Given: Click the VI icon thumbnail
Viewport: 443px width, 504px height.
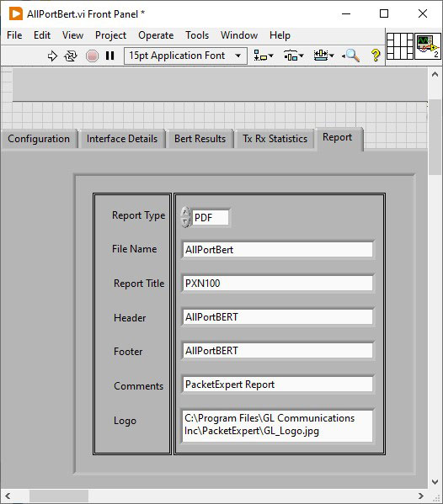Looking at the screenshot, I should tap(428, 46).
